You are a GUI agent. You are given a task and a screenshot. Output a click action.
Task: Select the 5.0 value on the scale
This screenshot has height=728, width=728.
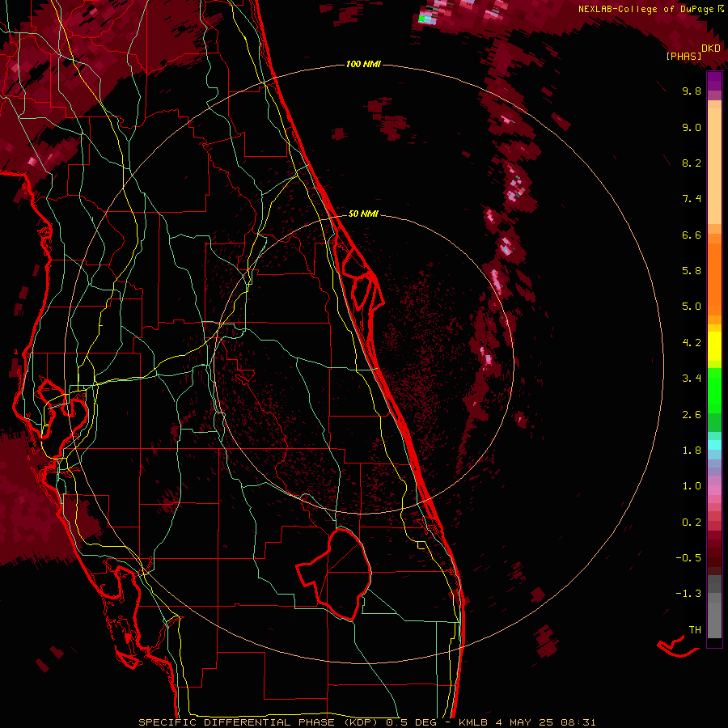tap(692, 307)
